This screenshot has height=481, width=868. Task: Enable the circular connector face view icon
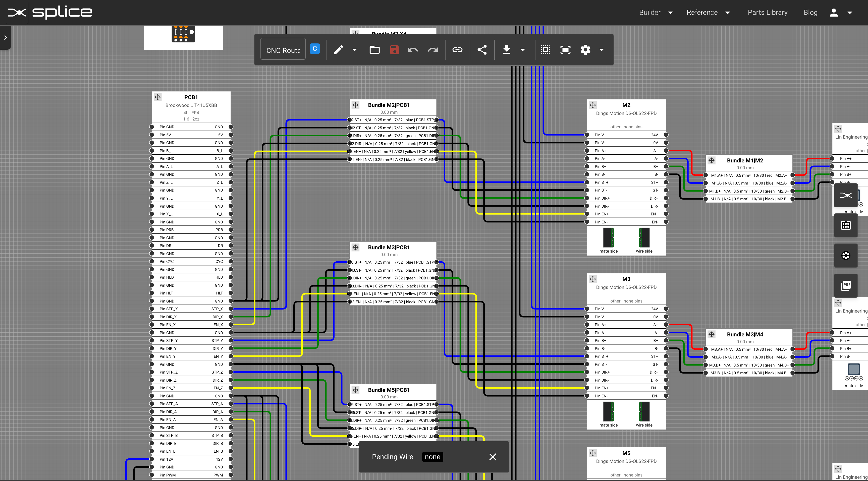tap(845, 255)
